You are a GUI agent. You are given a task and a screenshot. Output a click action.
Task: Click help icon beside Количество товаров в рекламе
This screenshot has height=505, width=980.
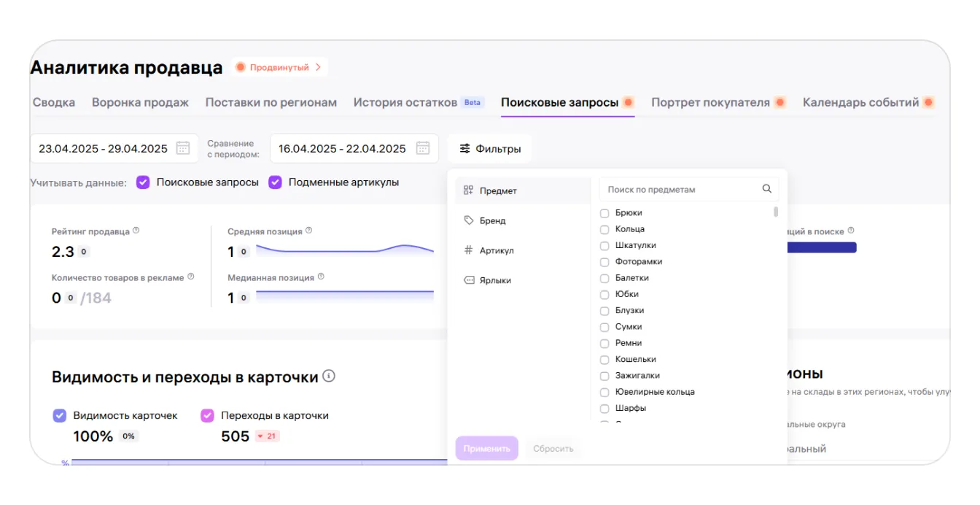tap(191, 277)
